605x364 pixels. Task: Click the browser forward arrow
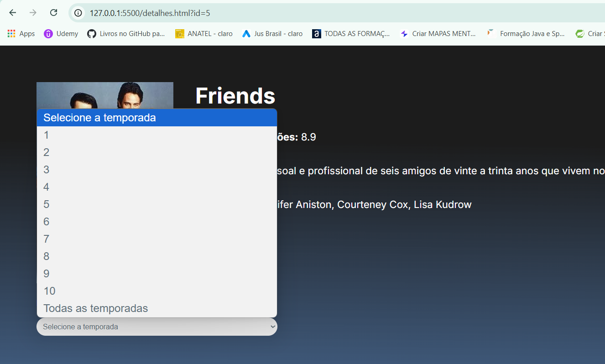(x=33, y=13)
